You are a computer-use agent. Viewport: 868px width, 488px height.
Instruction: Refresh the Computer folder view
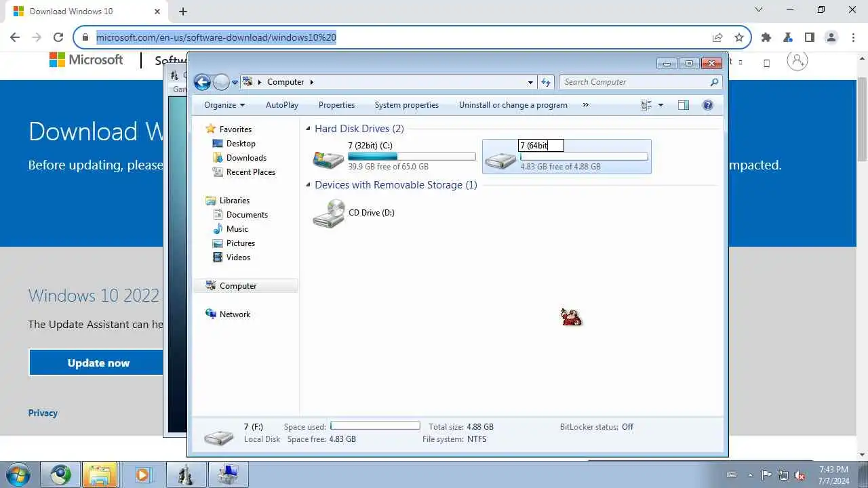(546, 82)
